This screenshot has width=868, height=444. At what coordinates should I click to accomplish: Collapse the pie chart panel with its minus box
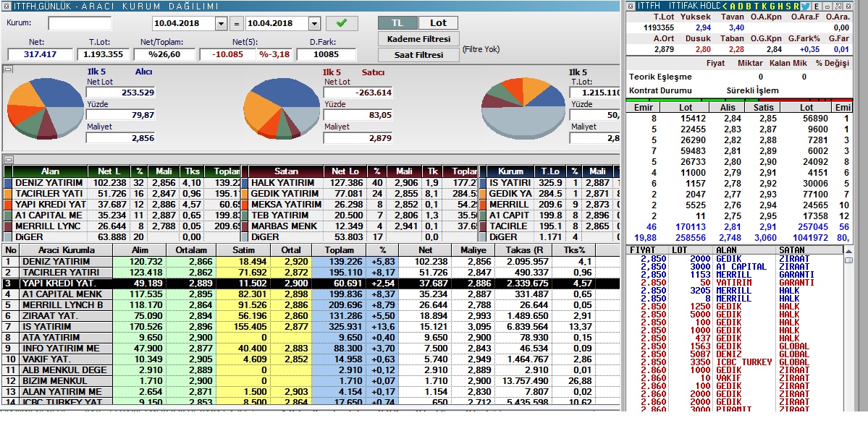(8, 69)
